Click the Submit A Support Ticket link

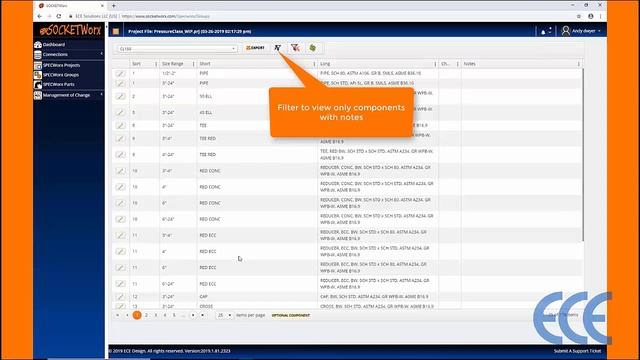click(577, 351)
